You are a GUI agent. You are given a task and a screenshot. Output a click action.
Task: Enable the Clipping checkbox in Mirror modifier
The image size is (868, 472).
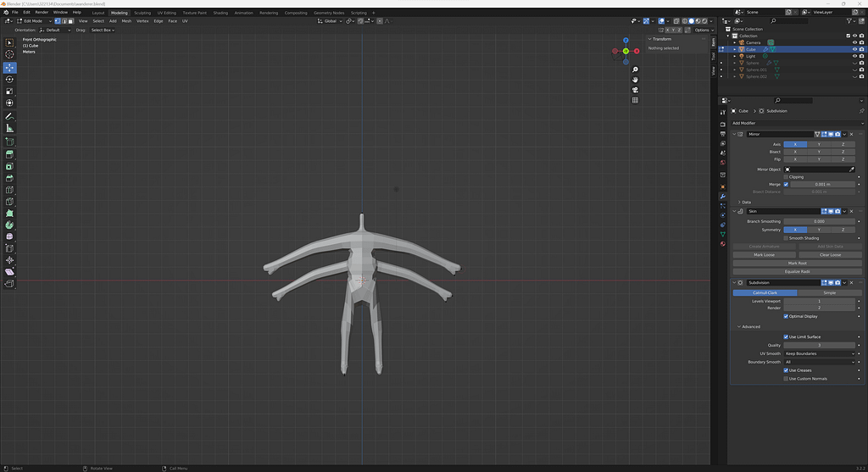point(787,177)
